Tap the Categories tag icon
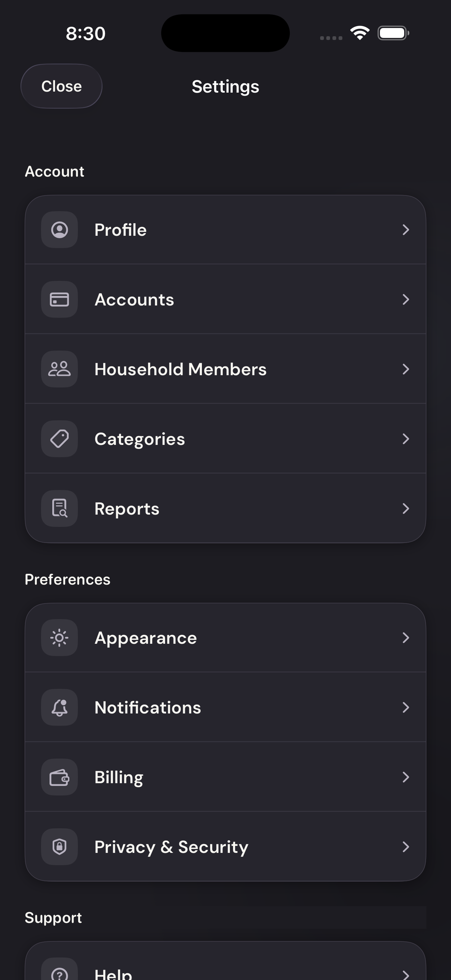Image resolution: width=451 pixels, height=980 pixels. click(59, 439)
